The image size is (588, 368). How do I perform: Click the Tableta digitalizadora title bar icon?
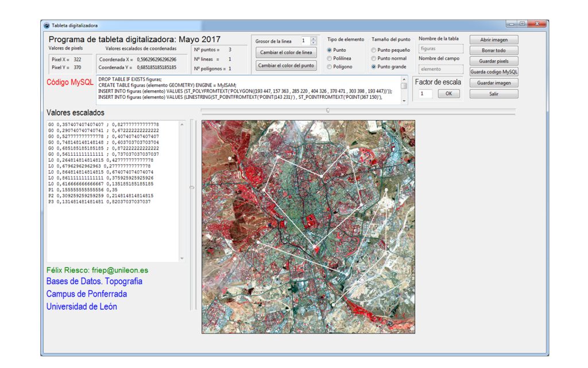click(x=47, y=25)
